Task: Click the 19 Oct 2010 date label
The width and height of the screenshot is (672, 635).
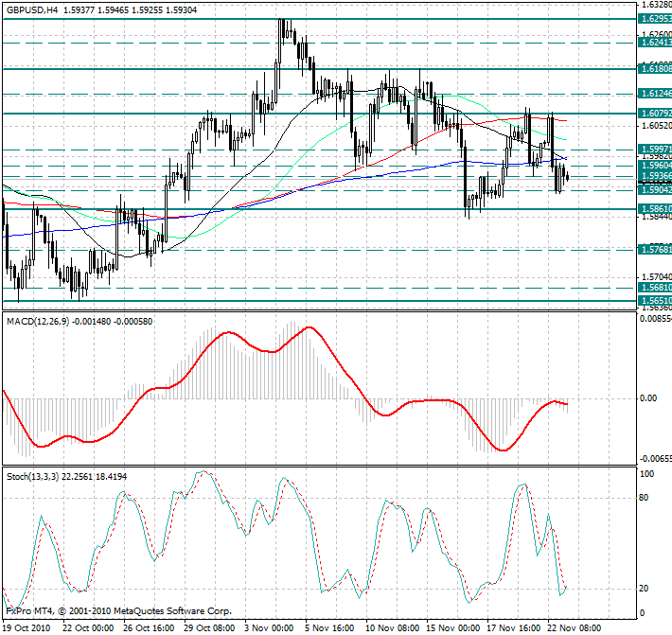Action: point(27,628)
